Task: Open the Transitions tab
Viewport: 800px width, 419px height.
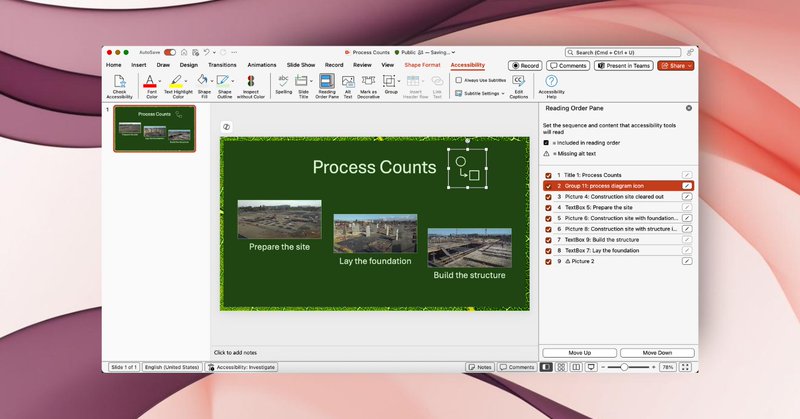Action: coord(222,65)
